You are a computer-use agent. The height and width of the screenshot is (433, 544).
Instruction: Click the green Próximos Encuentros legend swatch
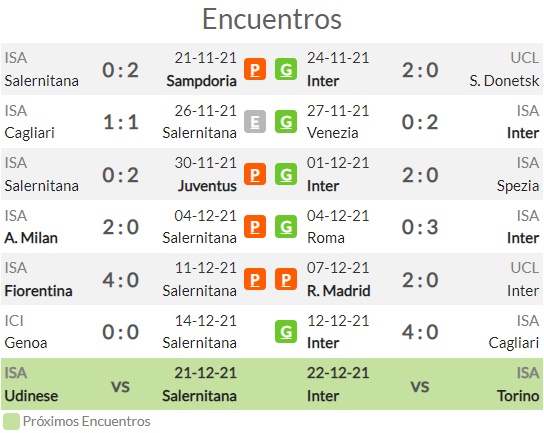(11, 422)
